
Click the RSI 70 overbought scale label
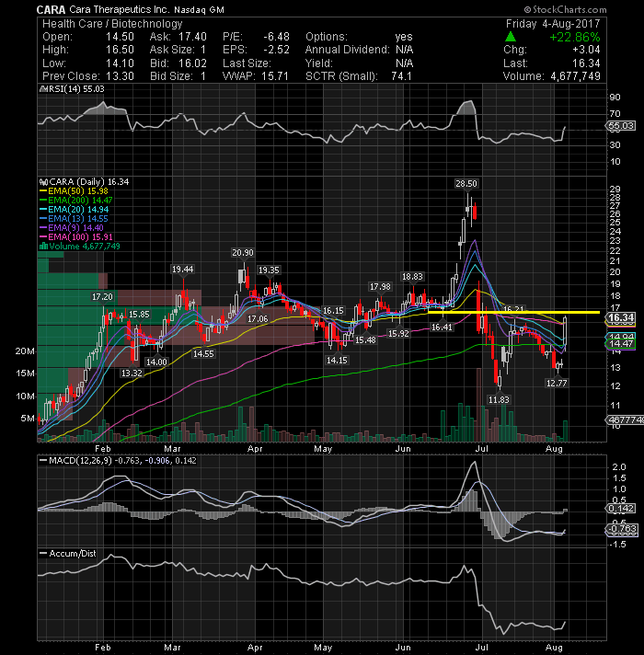[615, 114]
